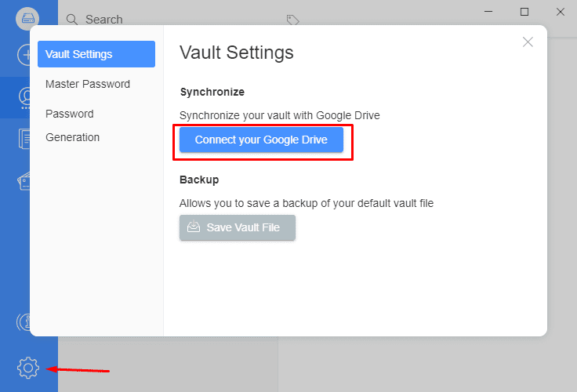577x392 pixels.
Task: Open the logins identity icon in sidebar
Action: pyautogui.click(x=24, y=98)
